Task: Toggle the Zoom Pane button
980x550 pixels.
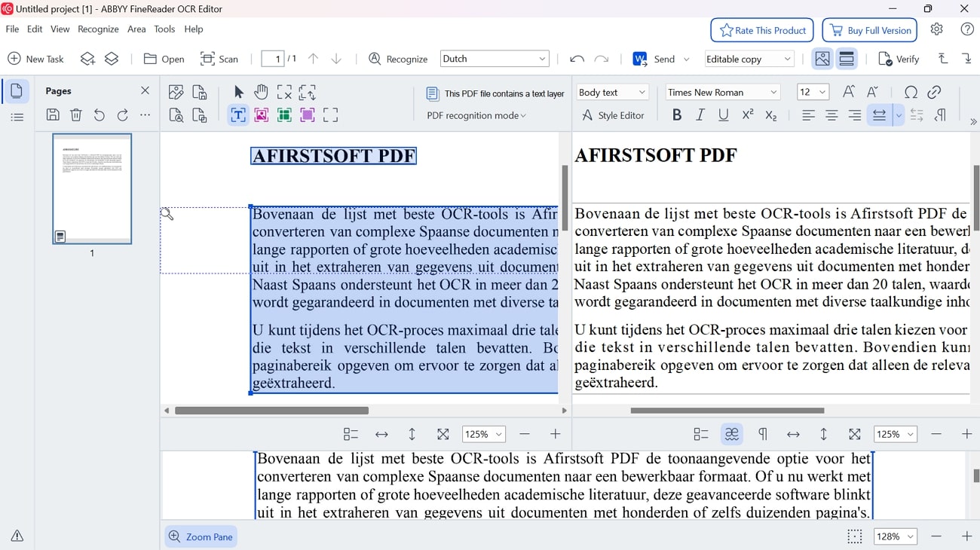Action: [x=201, y=536]
